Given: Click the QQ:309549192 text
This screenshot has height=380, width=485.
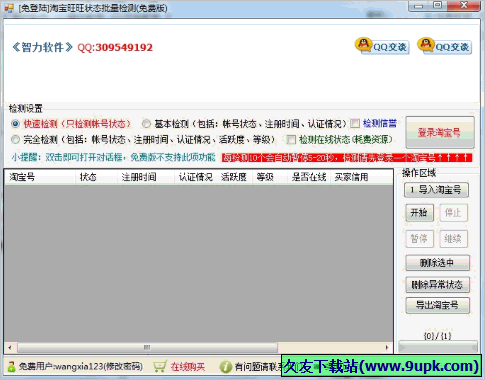Looking at the screenshot, I should (115, 48).
